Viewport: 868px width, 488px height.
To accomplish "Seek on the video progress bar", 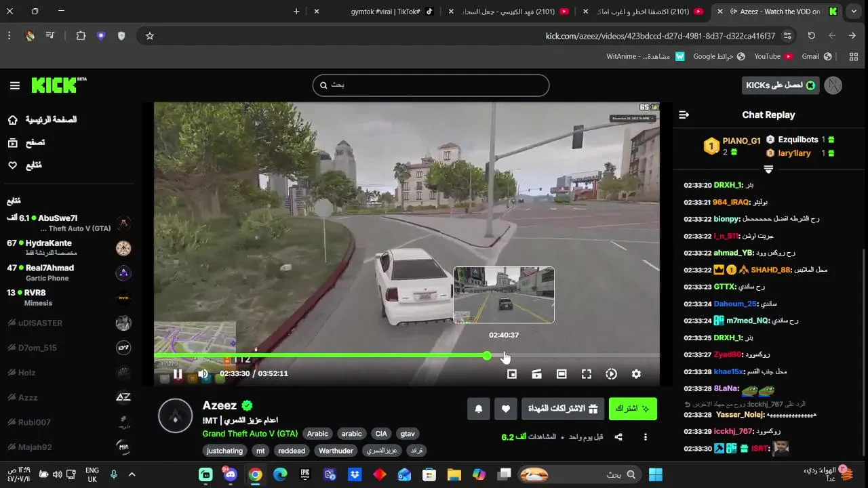I will click(407, 355).
